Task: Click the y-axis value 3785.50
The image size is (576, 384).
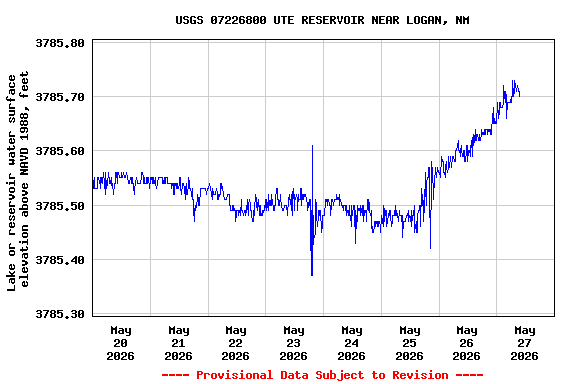Action: (x=60, y=206)
